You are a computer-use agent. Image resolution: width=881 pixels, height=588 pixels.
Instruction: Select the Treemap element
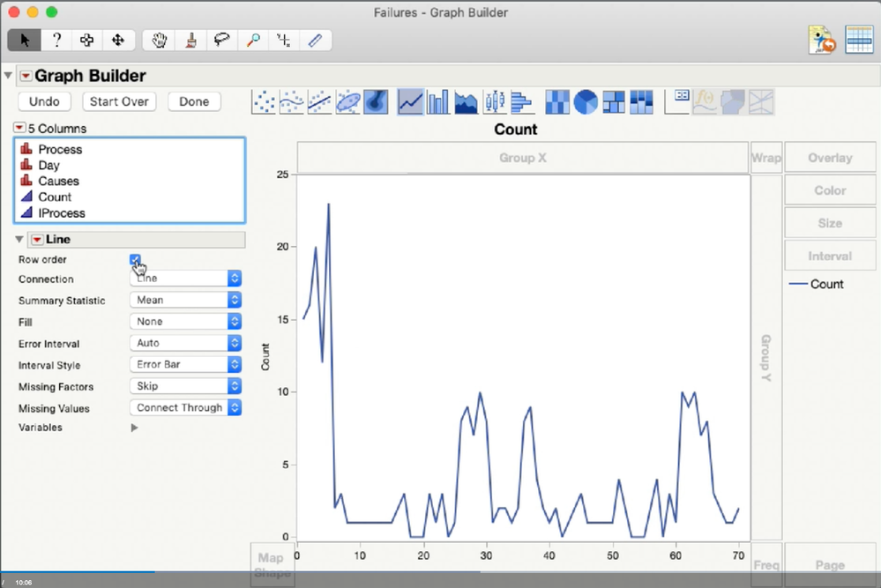pyautogui.click(x=614, y=102)
